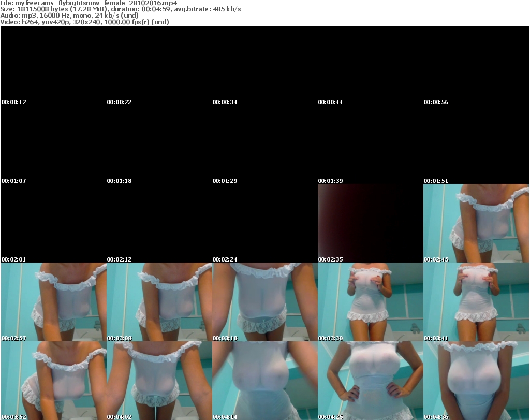Click the 00:00:44 timestamp label

coord(330,102)
